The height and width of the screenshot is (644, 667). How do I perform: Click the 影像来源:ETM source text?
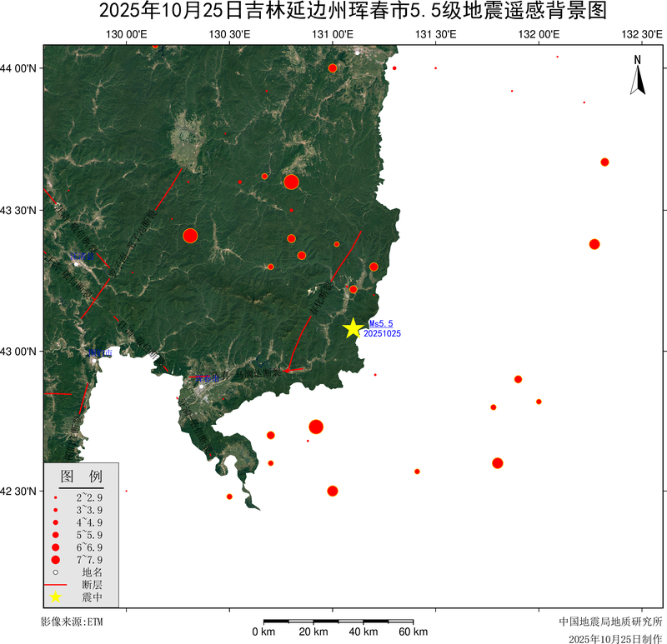pyautogui.click(x=72, y=622)
